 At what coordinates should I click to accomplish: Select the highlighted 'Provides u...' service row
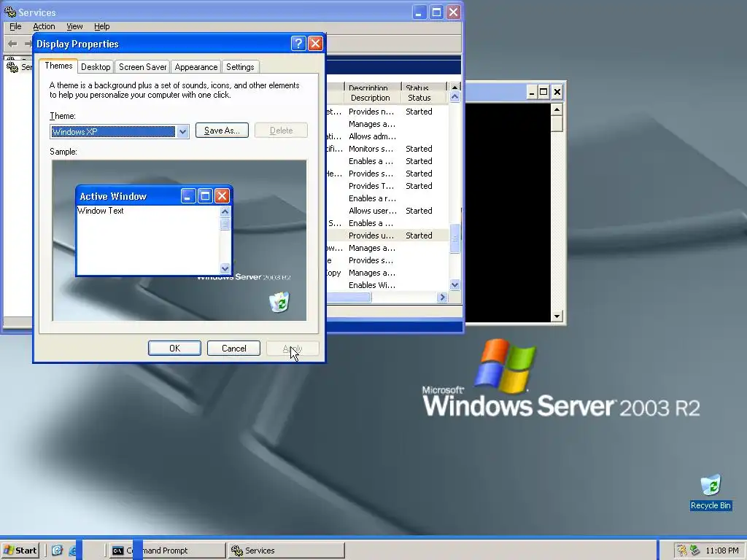387,236
